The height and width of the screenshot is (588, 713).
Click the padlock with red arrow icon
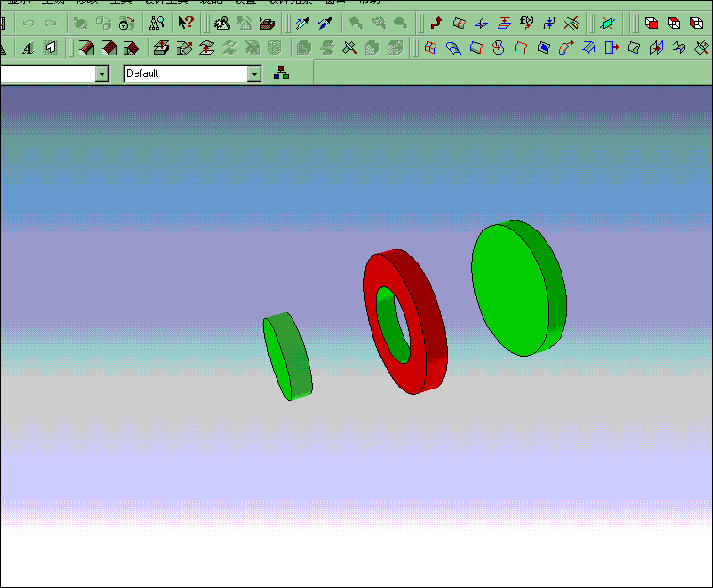coord(126,24)
